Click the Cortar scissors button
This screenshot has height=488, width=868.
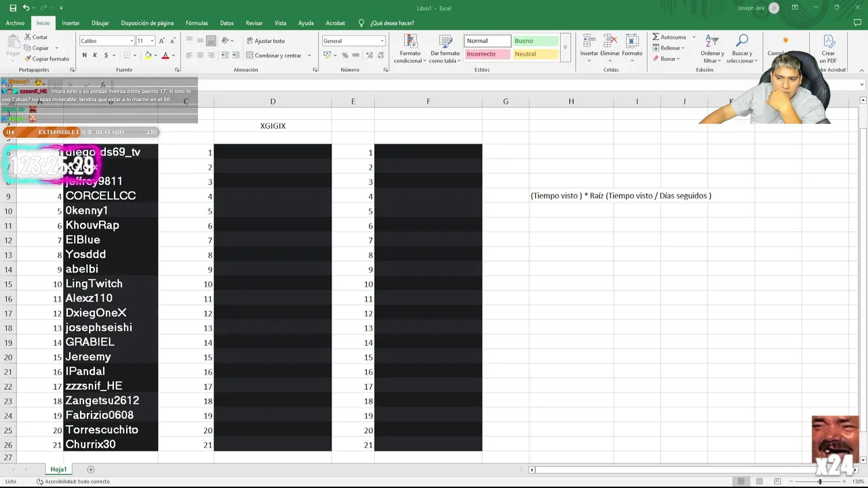[37, 37]
